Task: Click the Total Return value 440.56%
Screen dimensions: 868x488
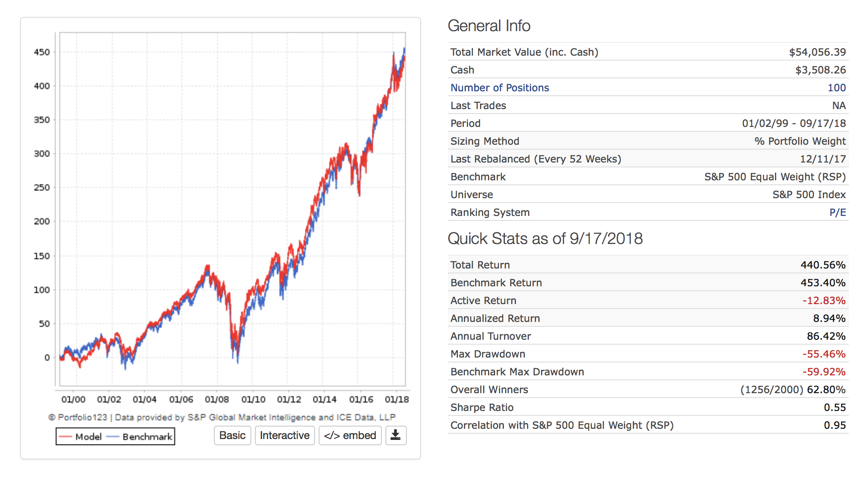Action: [x=823, y=265]
